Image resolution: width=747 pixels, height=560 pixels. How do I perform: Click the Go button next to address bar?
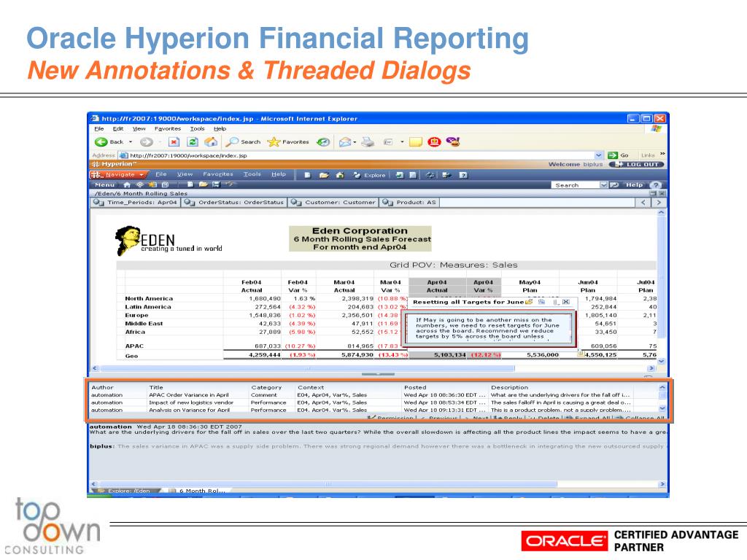[x=619, y=155]
